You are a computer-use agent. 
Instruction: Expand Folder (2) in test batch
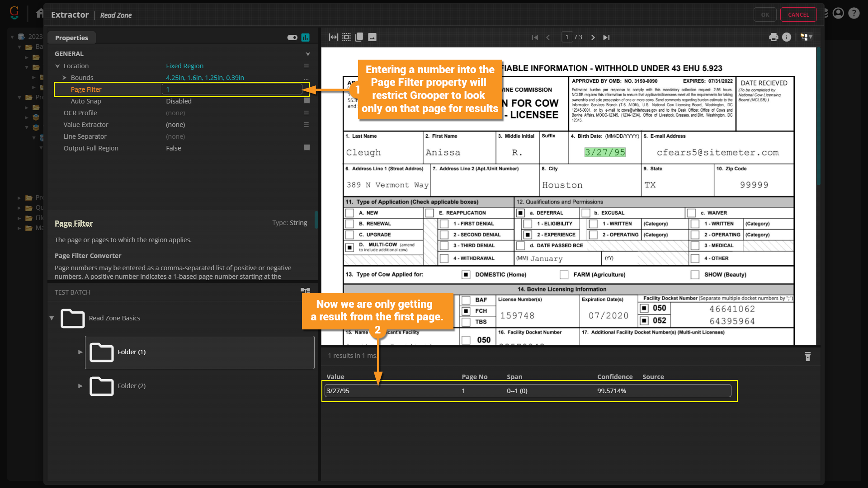tap(80, 386)
